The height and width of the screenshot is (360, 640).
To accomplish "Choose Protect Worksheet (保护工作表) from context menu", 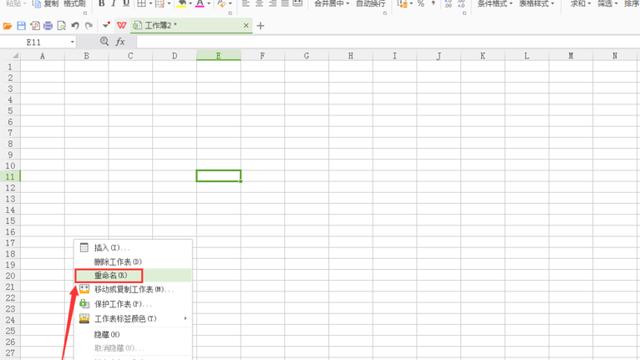I will click(x=133, y=304).
